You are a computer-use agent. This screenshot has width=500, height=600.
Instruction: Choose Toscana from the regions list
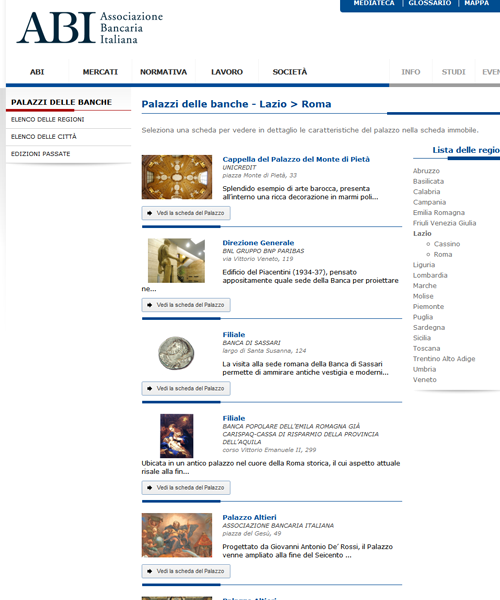click(427, 348)
